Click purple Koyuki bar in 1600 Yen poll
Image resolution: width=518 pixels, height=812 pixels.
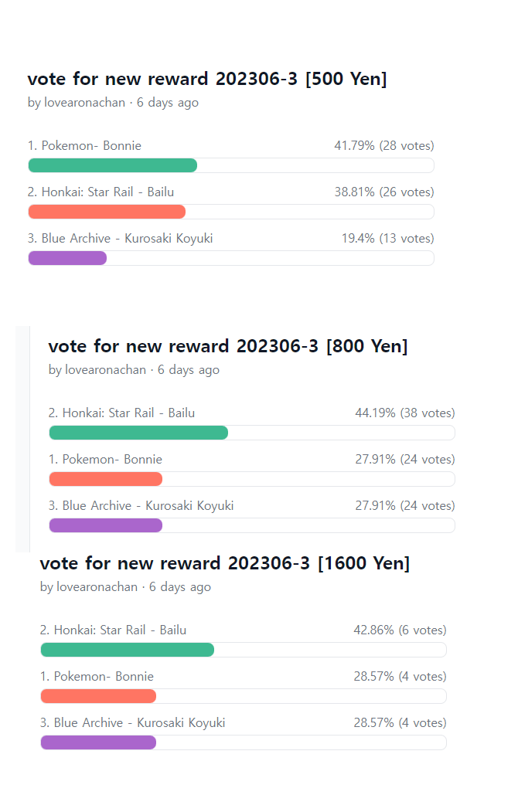coord(98,742)
